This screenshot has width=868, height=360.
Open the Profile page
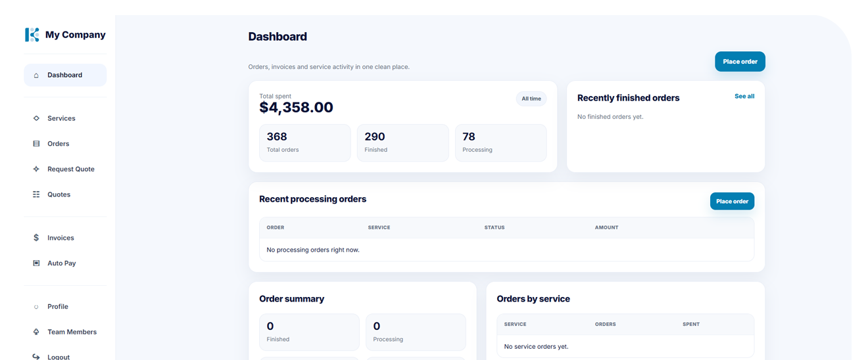point(65,307)
